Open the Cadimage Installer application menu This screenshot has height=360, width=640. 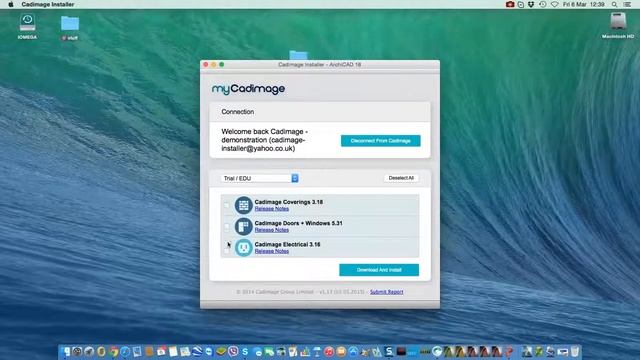pyautogui.click(x=48, y=4)
